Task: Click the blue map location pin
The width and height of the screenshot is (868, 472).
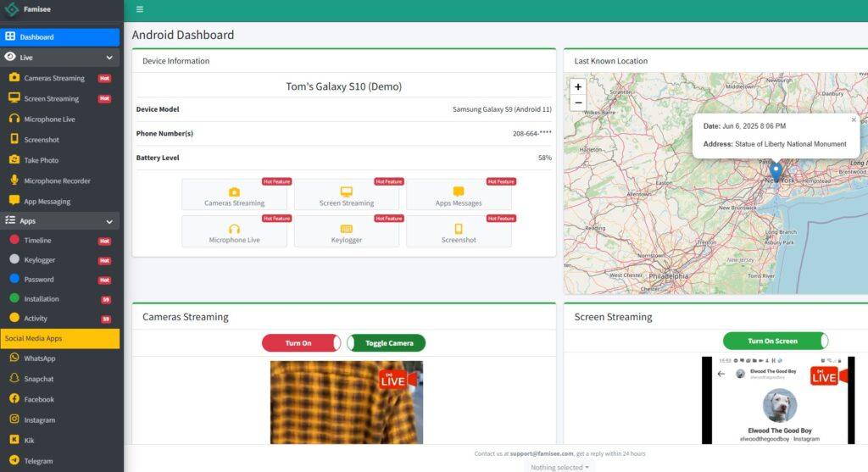Action: tap(776, 171)
